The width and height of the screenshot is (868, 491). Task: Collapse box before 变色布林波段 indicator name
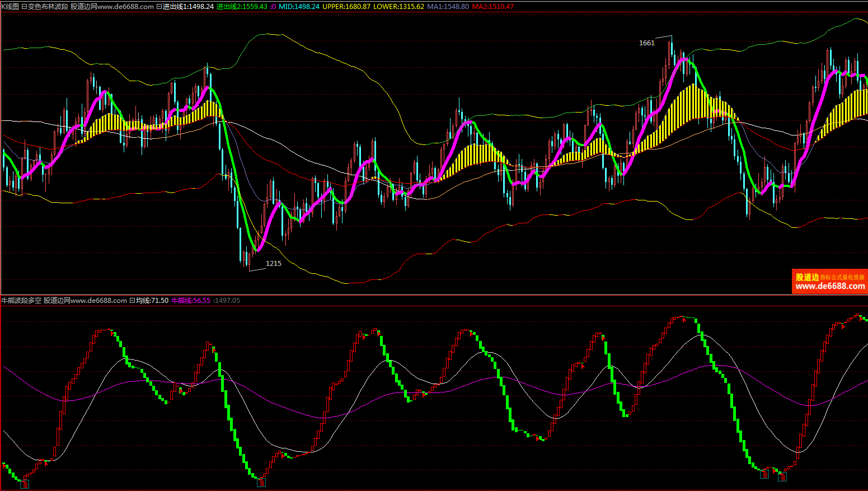click(x=25, y=7)
